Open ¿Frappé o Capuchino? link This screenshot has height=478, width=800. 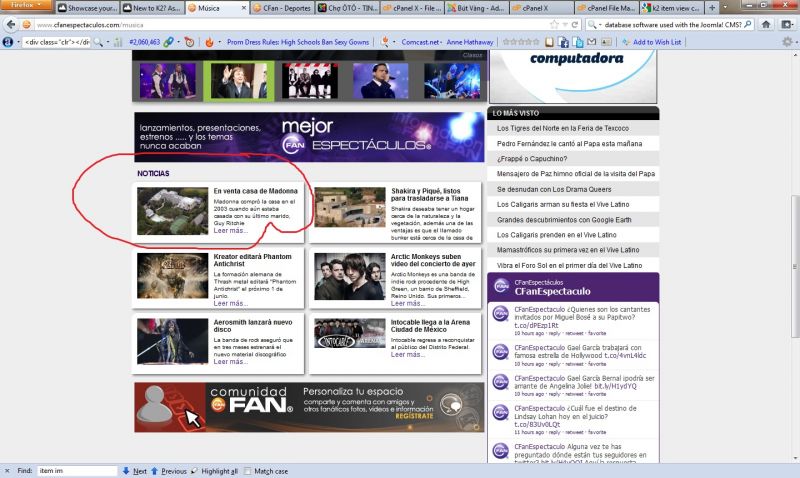coord(532,159)
